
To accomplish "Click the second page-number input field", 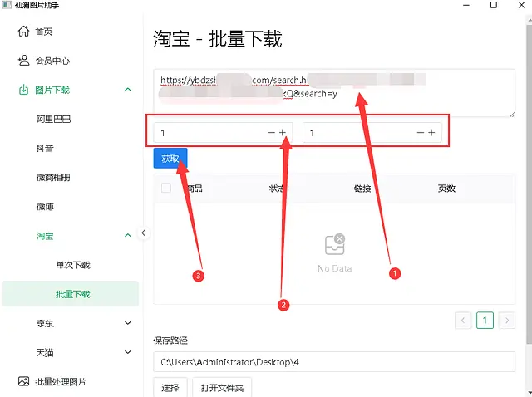I will pyautogui.click(x=372, y=132).
